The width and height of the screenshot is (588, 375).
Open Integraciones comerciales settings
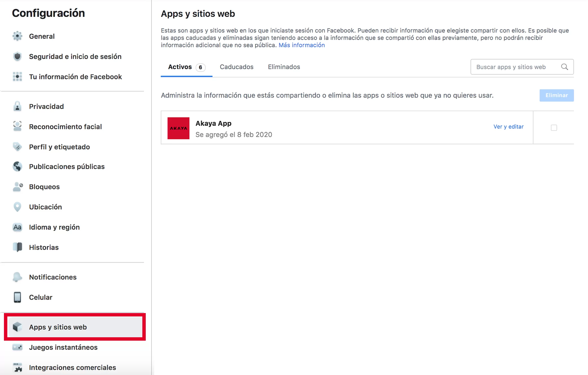[x=72, y=368]
